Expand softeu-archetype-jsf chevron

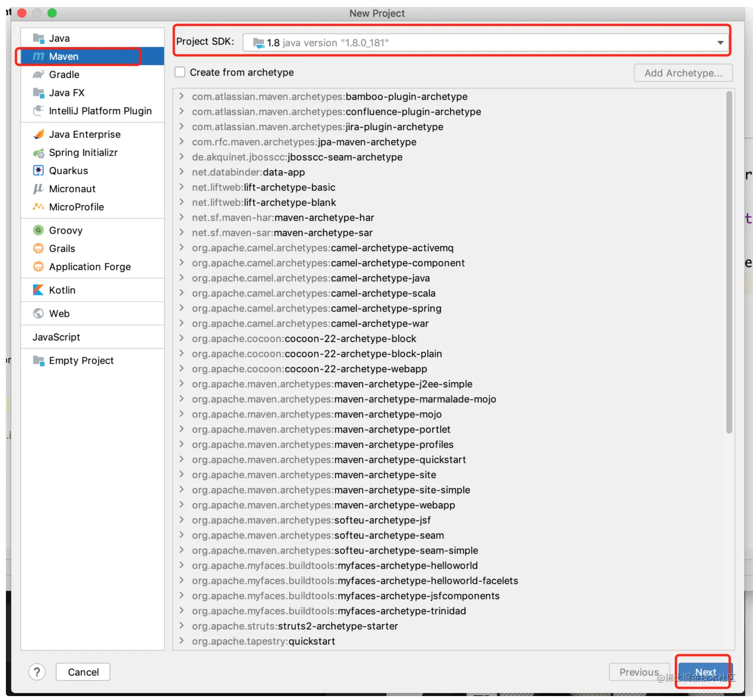pyautogui.click(x=182, y=520)
